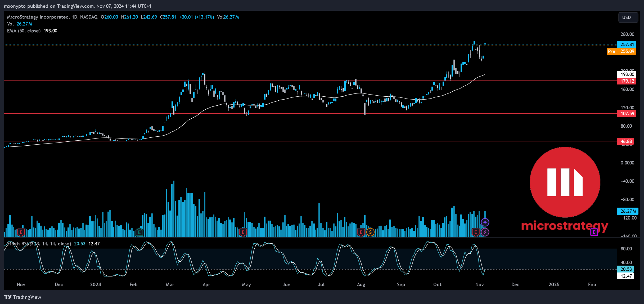Viewport: 644px width, 304px height.
Task: Click the 160.00 price scale tick
Action: coord(627,89)
